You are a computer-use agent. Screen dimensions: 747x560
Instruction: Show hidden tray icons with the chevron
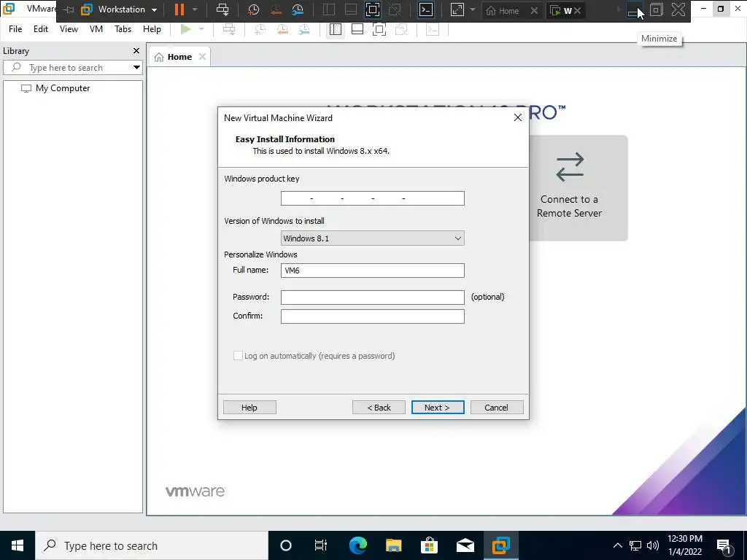coord(617,545)
